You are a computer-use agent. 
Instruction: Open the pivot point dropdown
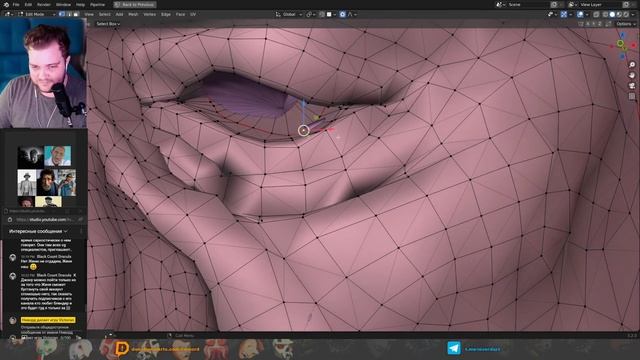tap(311, 14)
